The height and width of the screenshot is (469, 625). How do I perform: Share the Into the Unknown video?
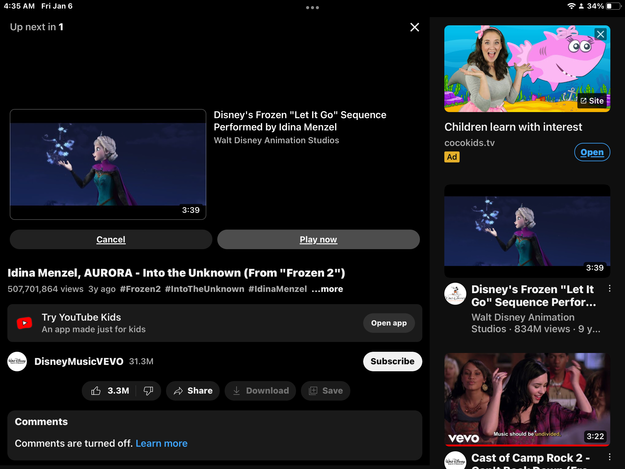(193, 391)
